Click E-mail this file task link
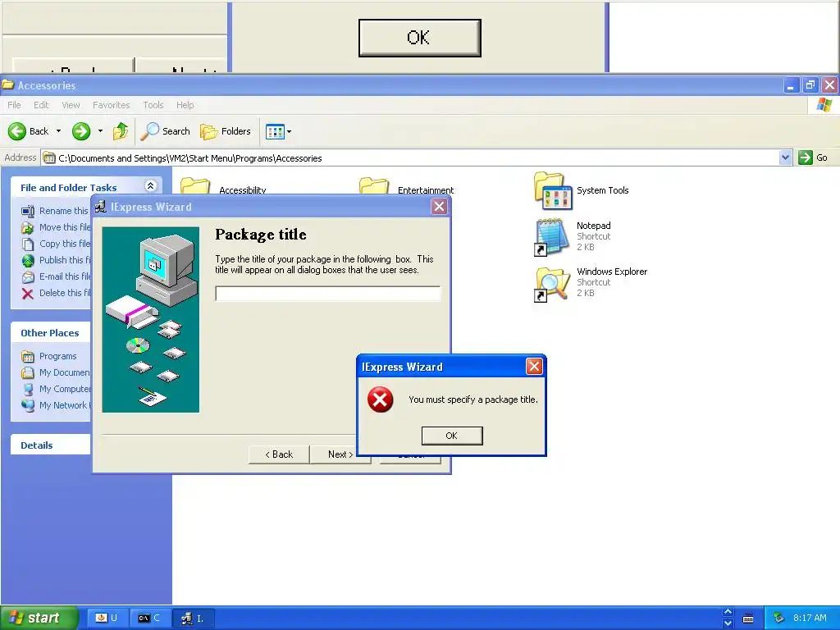 (x=65, y=276)
